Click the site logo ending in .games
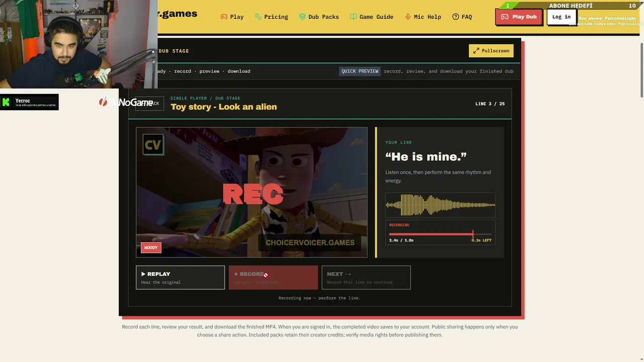 (177, 14)
